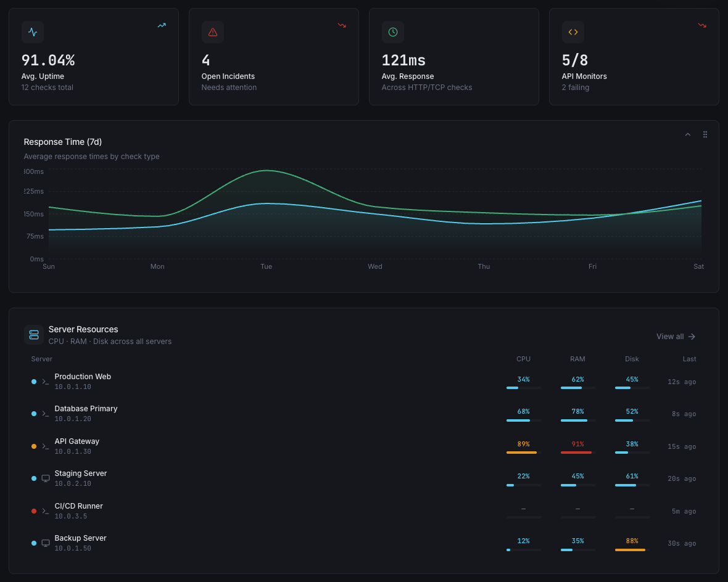This screenshot has height=582, width=728.
Task: Click the Server Resources rack icon
Action: [x=34, y=334]
